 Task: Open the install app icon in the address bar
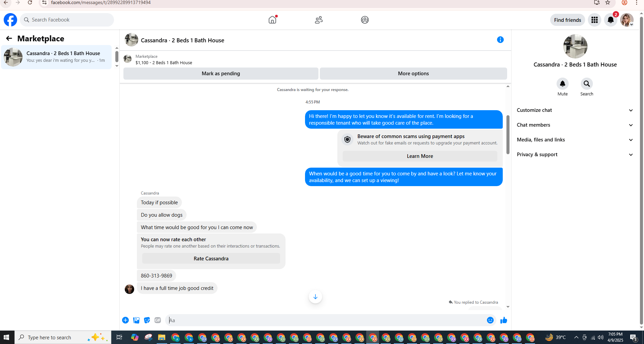pos(597,2)
